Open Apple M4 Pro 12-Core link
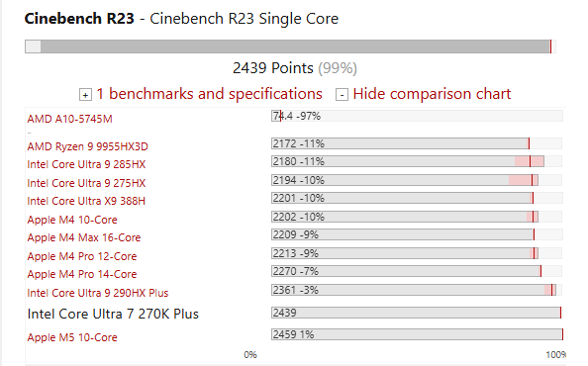The width and height of the screenshot is (588, 366). pyautogui.click(x=82, y=256)
